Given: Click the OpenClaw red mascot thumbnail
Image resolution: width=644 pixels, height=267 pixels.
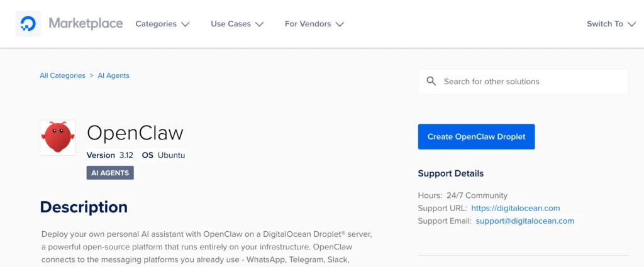Looking at the screenshot, I should coord(58,138).
